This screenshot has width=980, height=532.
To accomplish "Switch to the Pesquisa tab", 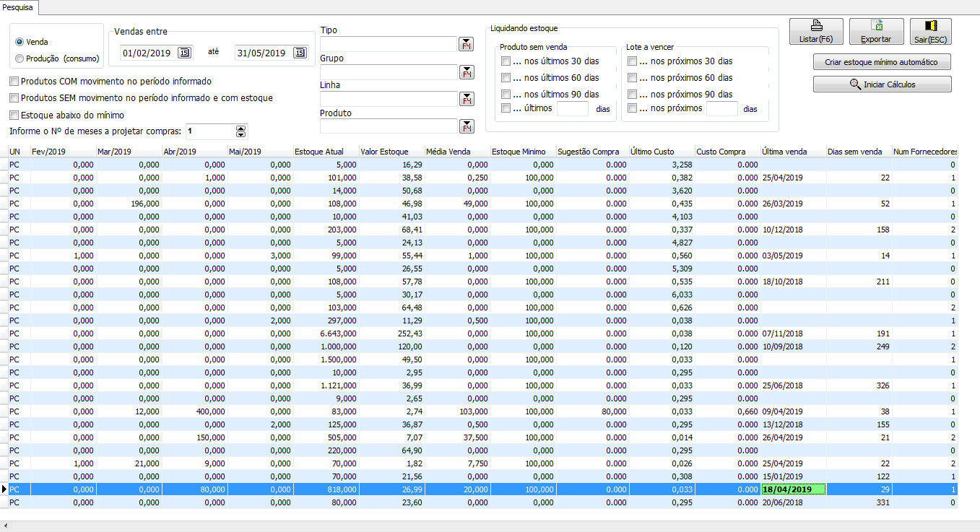I will tap(19, 6).
